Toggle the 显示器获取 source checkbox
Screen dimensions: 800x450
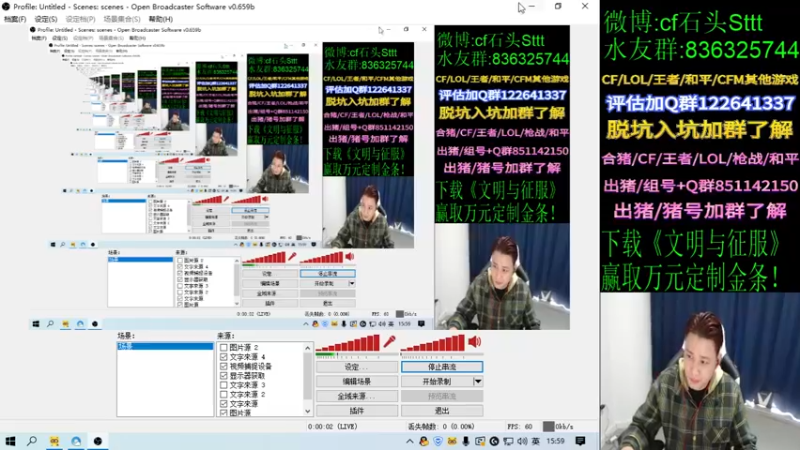[223, 376]
